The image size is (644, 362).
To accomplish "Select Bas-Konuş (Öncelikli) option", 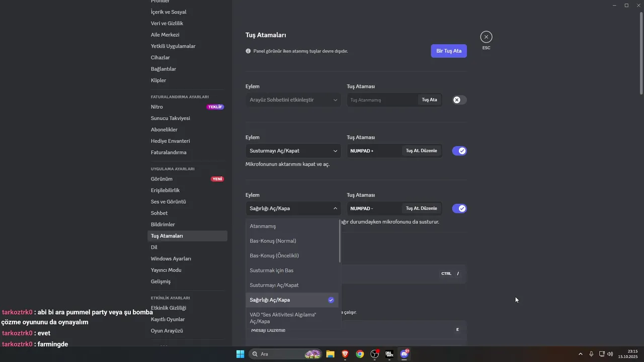I will (292, 255).
